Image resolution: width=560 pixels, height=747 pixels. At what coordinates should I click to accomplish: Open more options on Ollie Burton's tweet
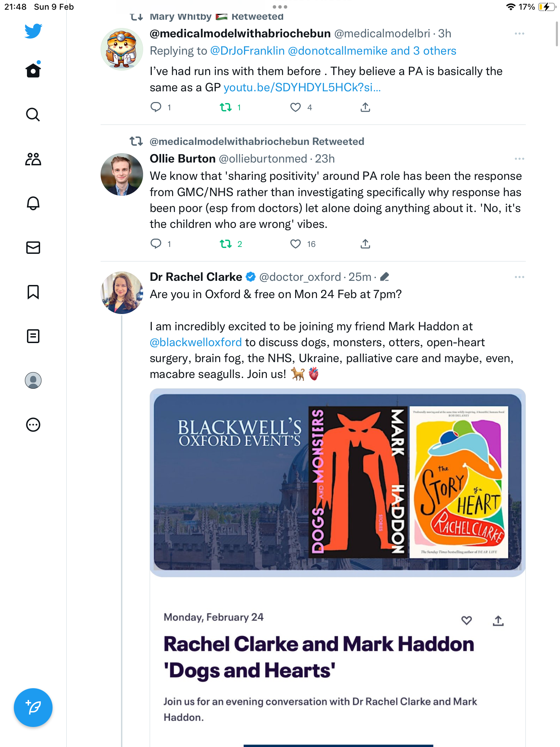(x=519, y=159)
